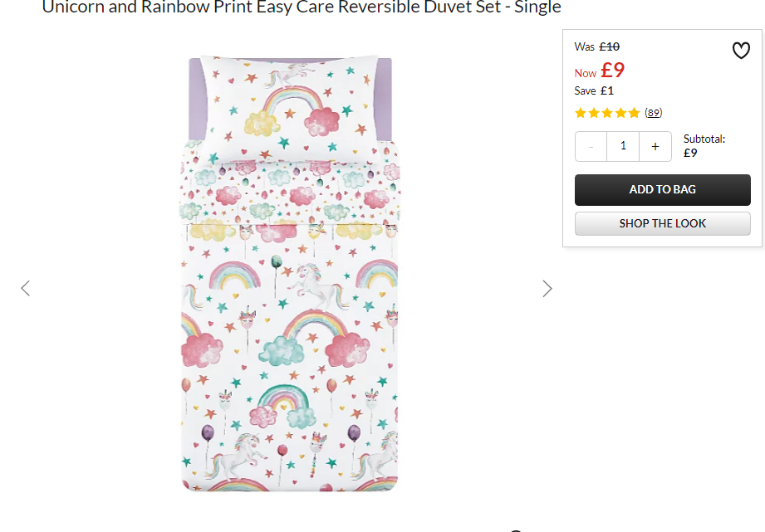Enlarge the unicorn duvet product image
Viewport: 765px width, 532px height.
pos(290,273)
